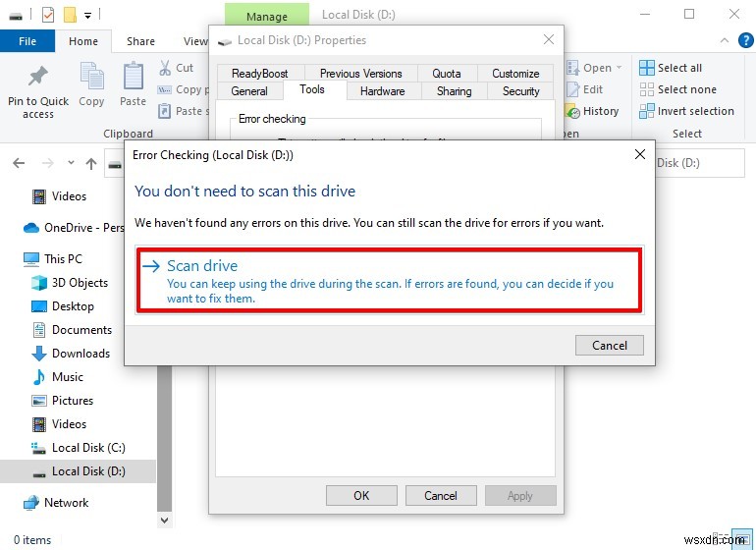Image resolution: width=756 pixels, height=550 pixels.
Task: Open the Quota tab
Action: click(x=447, y=74)
